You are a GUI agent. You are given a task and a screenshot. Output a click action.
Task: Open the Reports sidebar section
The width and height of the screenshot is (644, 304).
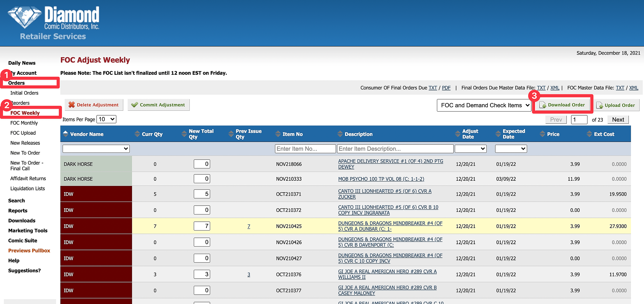tap(18, 211)
